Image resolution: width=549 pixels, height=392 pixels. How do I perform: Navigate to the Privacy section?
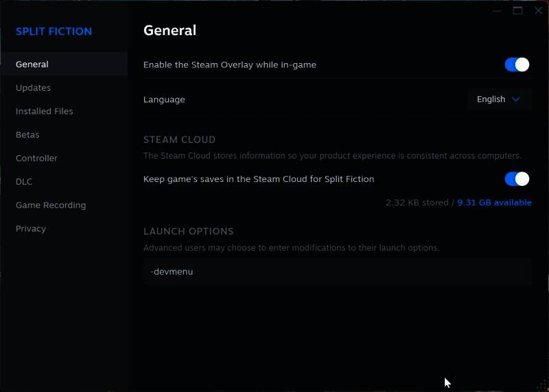[31, 229]
